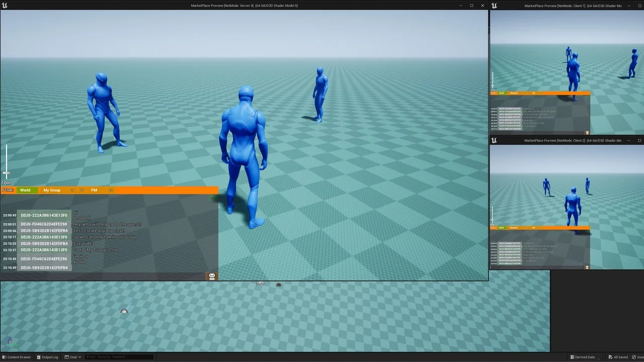Click Unreal logo in Client 2 title bar

[x=494, y=140]
